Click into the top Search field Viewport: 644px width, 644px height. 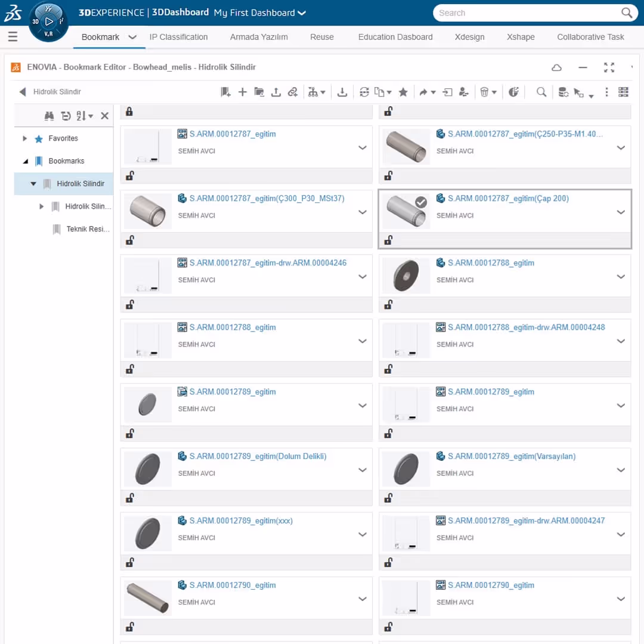[x=528, y=13]
